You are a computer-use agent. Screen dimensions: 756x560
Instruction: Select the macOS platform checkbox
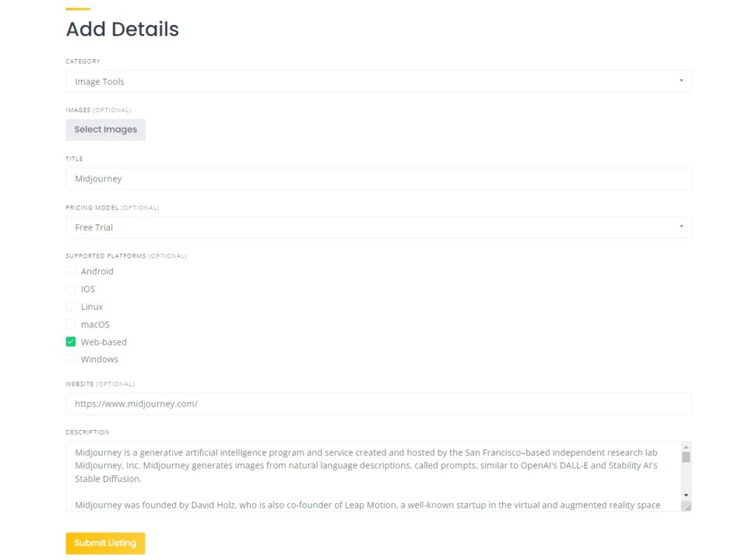pos(71,325)
